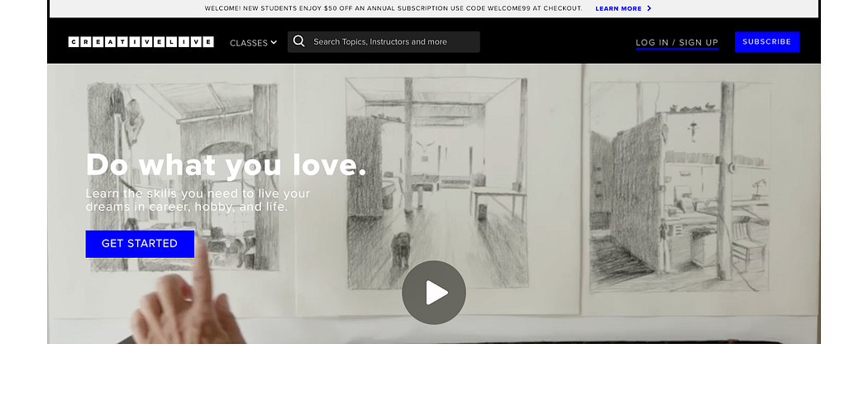
Task: Click the 'Do what you love.' headline
Action: 226,165
